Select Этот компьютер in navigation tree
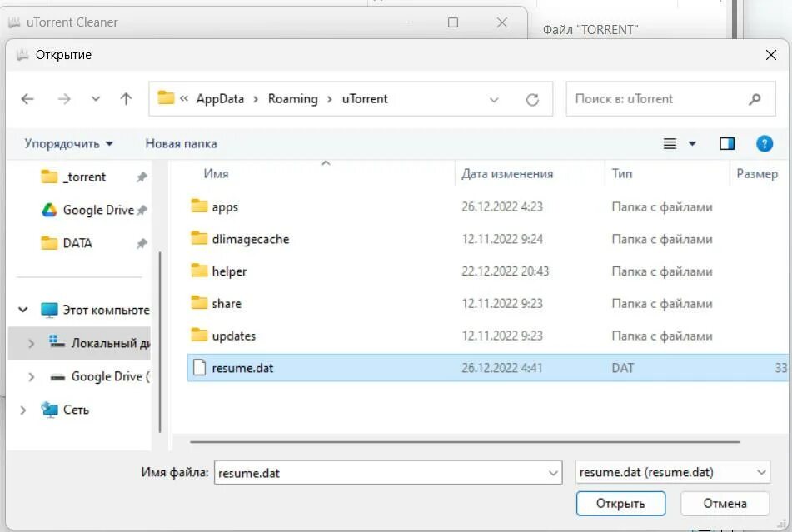The height and width of the screenshot is (532, 792). coord(95,310)
